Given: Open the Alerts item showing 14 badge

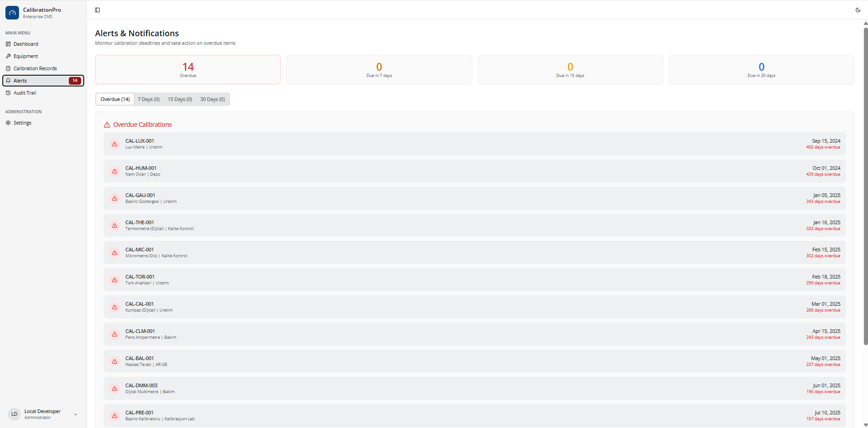Looking at the screenshot, I should (43, 80).
